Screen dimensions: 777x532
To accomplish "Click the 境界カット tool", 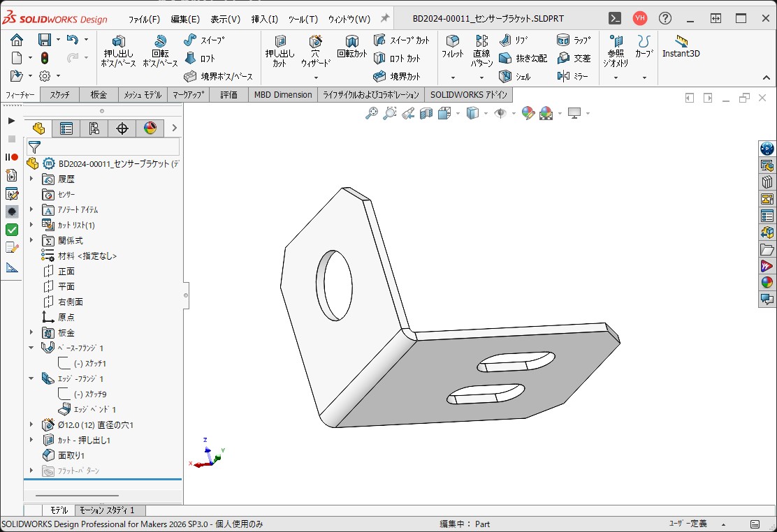I will [x=397, y=76].
